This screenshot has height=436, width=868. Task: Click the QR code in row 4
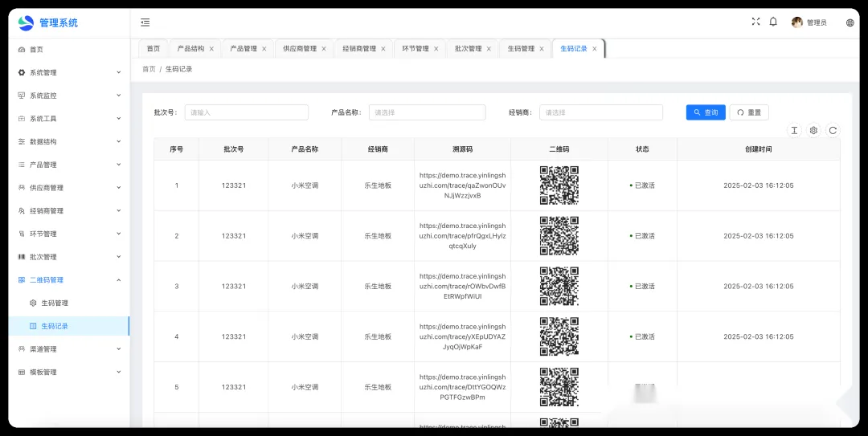559,336
